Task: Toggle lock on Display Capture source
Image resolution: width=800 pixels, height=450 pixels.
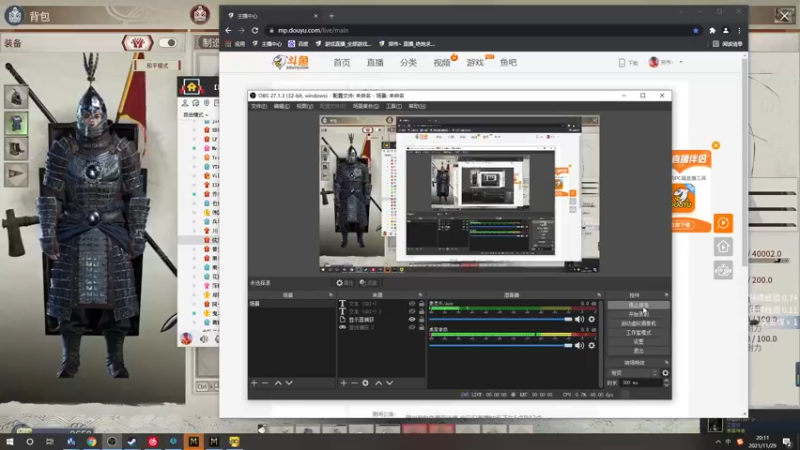Action: [x=421, y=319]
